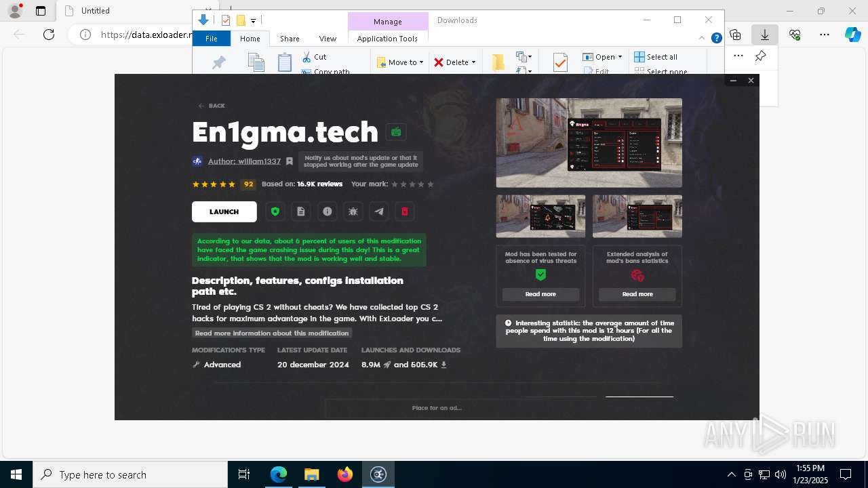The image size is (868, 488).
Task: Open the mod's document notes icon
Action: [301, 211]
